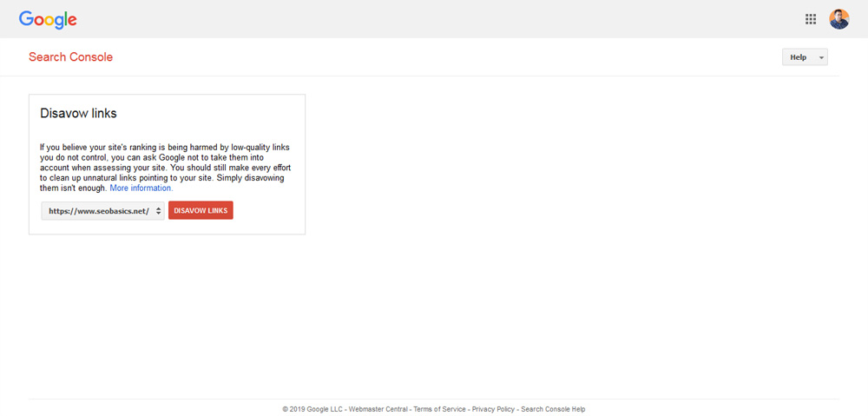The height and width of the screenshot is (416, 868).
Task: Click the 2019 Google LLC copyright text
Action: pos(312,409)
